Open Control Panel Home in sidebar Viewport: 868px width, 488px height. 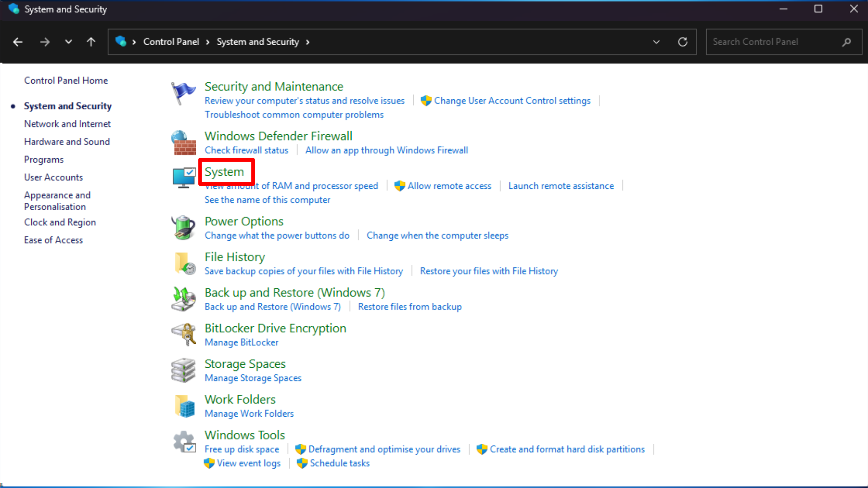pyautogui.click(x=66, y=80)
